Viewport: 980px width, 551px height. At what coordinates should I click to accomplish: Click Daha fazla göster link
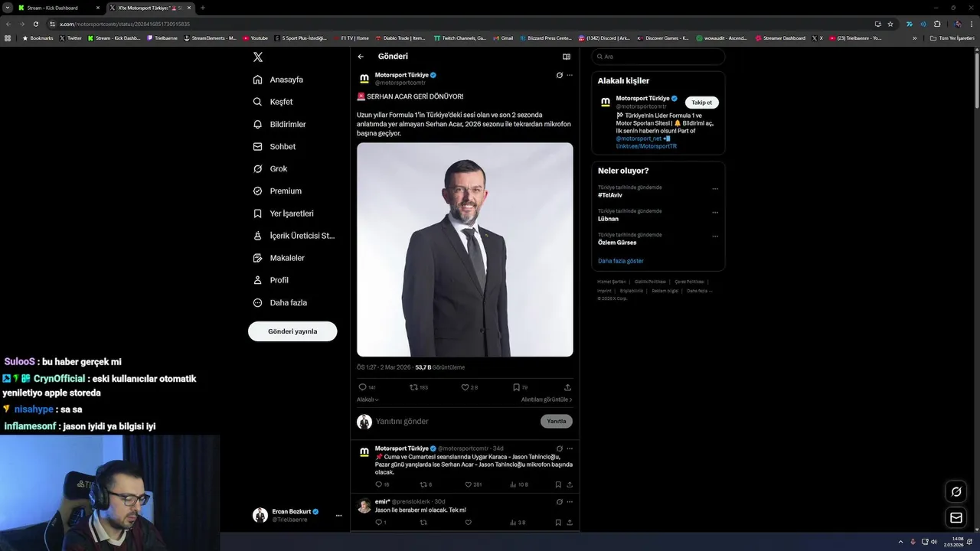pyautogui.click(x=621, y=261)
